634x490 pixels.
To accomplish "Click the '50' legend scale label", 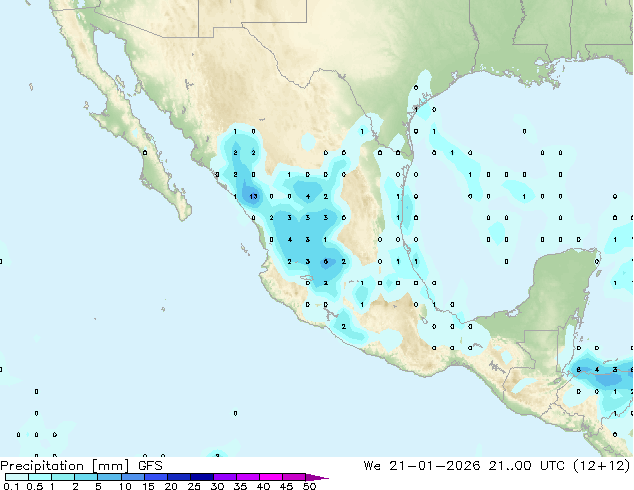I will (x=309, y=486).
